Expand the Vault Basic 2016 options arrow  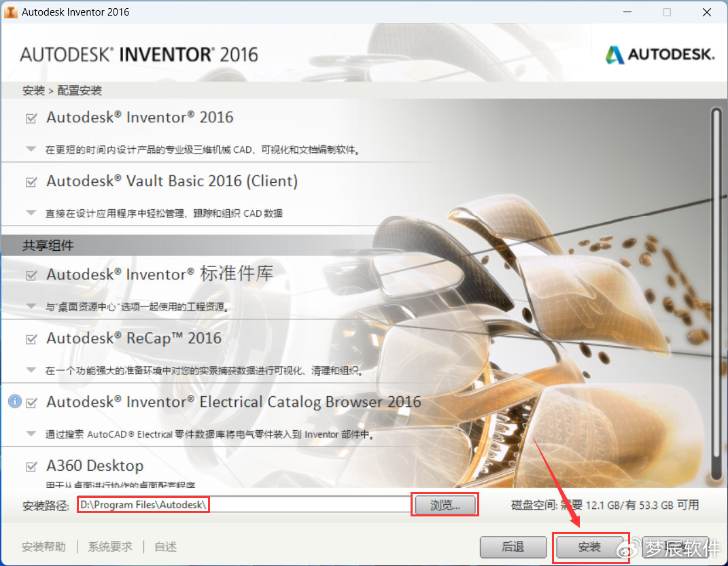coord(31,213)
